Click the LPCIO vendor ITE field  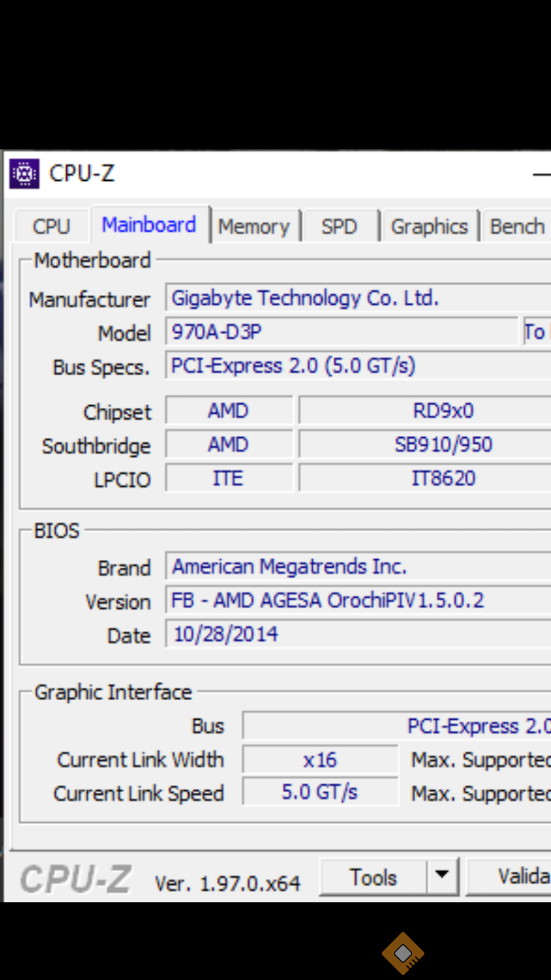[229, 478]
